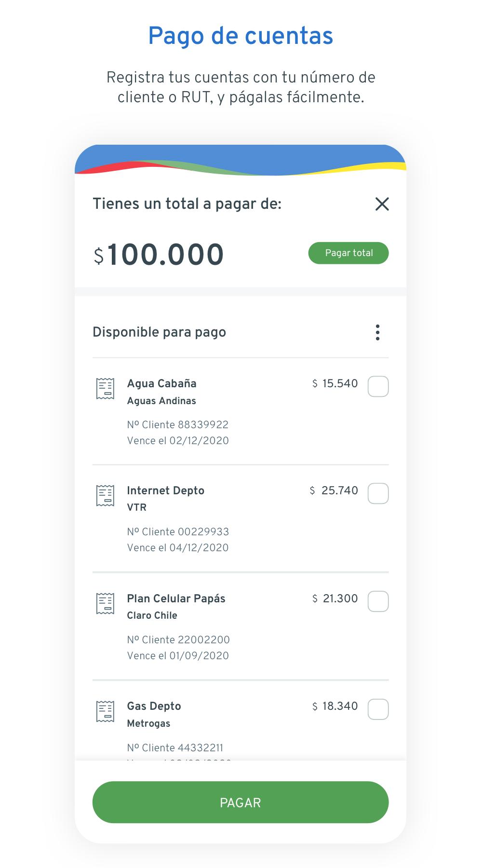
Task: Check the Agua Cabaña bill checkbox
Action: [x=378, y=386]
